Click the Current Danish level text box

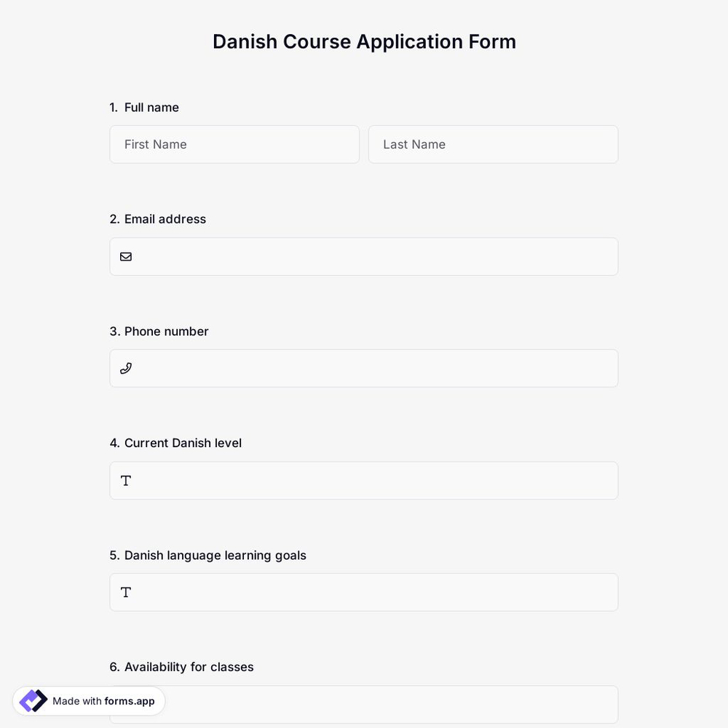pyautogui.click(x=364, y=480)
